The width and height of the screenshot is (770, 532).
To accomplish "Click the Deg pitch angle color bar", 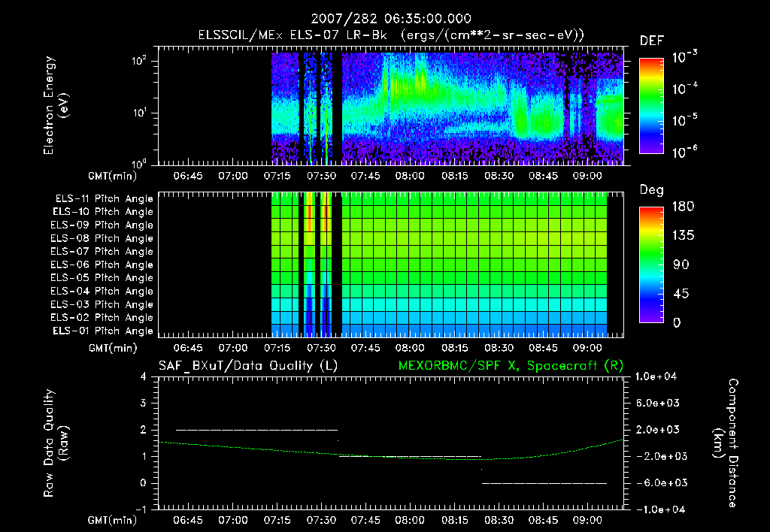I will (x=651, y=264).
